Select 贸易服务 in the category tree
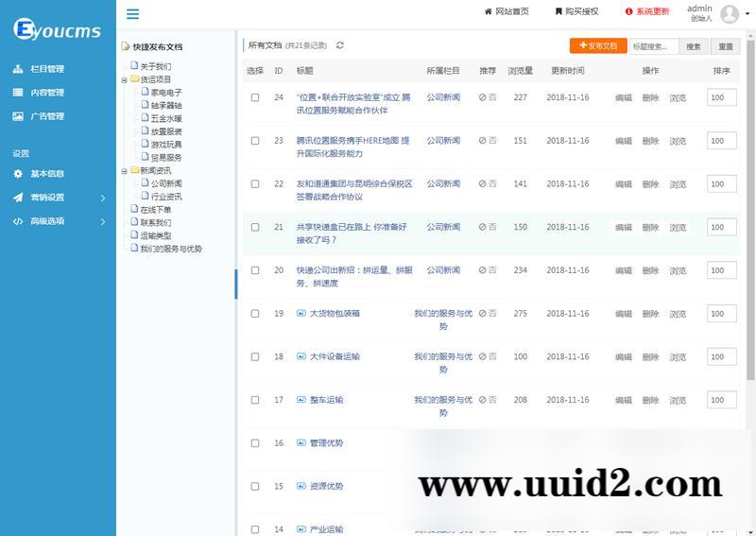The width and height of the screenshot is (756, 536). 166,157
